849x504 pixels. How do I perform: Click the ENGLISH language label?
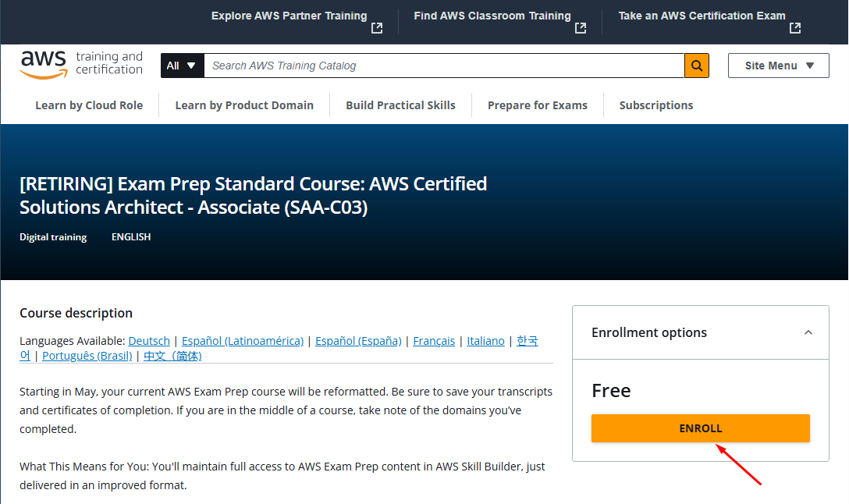[131, 237]
